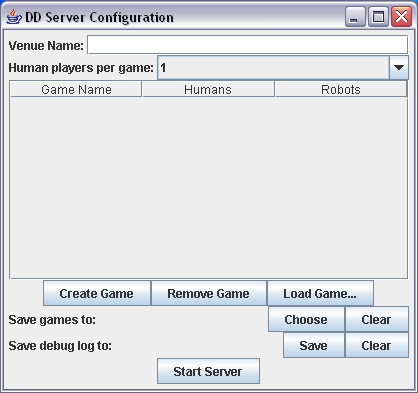Image resolution: width=418 pixels, height=393 pixels.
Task: Maximize the DD Server Configuration window
Action: click(378, 17)
